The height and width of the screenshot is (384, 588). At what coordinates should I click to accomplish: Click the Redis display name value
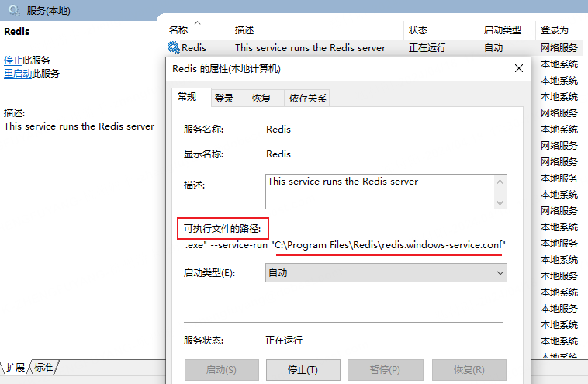pyautogui.click(x=278, y=154)
